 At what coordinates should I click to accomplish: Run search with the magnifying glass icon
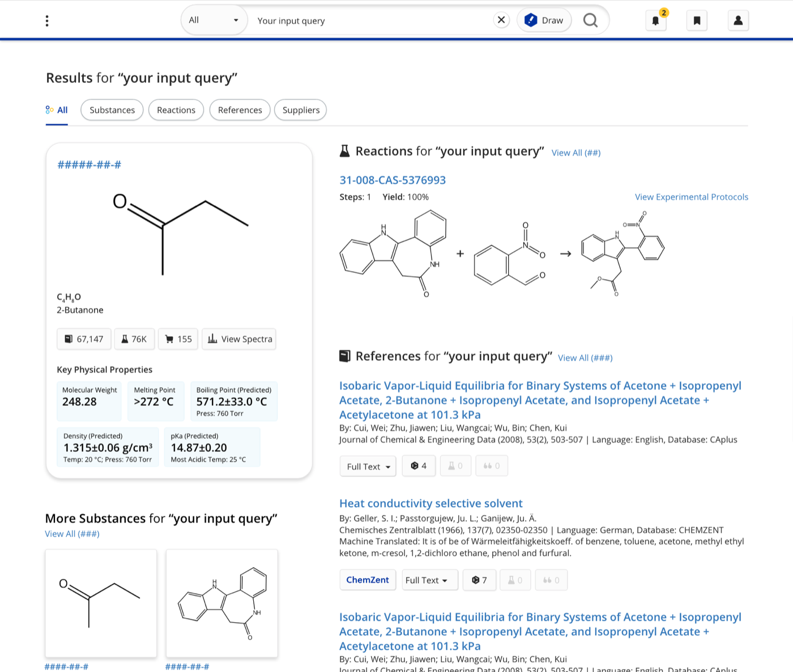pos(590,20)
